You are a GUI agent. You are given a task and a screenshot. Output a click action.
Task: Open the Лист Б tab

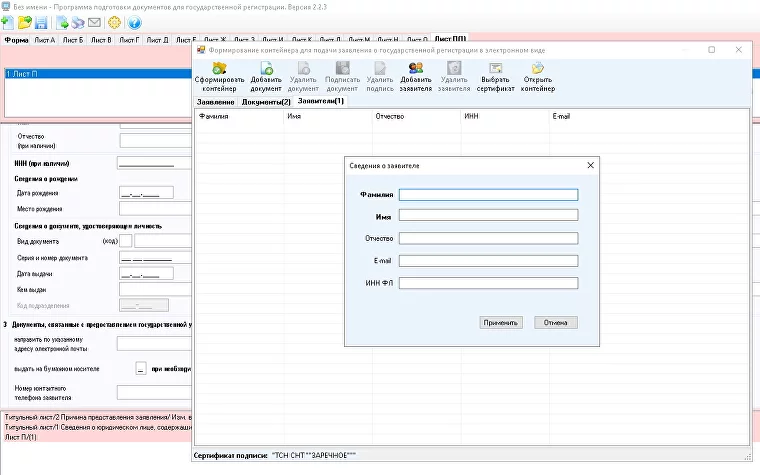pos(73,40)
